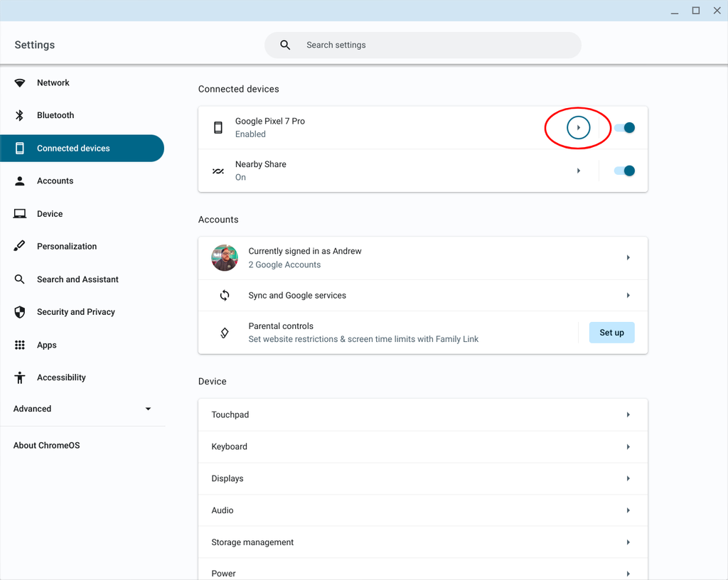Open About ChromeOS in sidebar
The image size is (728, 580).
click(x=47, y=446)
